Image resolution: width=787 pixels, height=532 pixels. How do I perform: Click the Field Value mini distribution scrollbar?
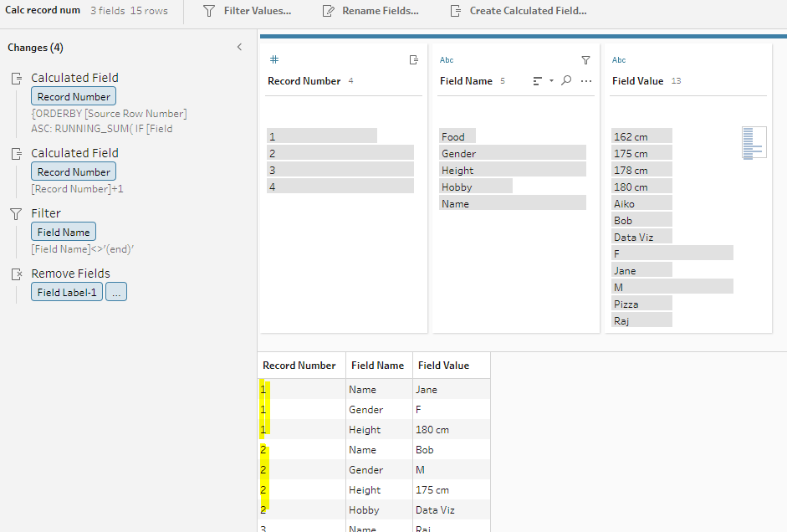[x=754, y=143]
